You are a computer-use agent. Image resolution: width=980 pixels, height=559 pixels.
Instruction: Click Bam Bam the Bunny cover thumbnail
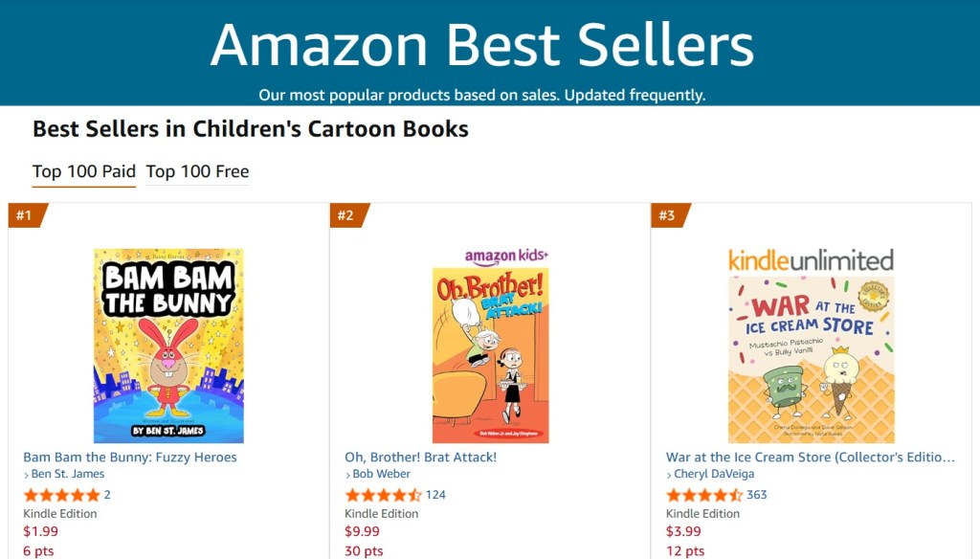coord(168,346)
